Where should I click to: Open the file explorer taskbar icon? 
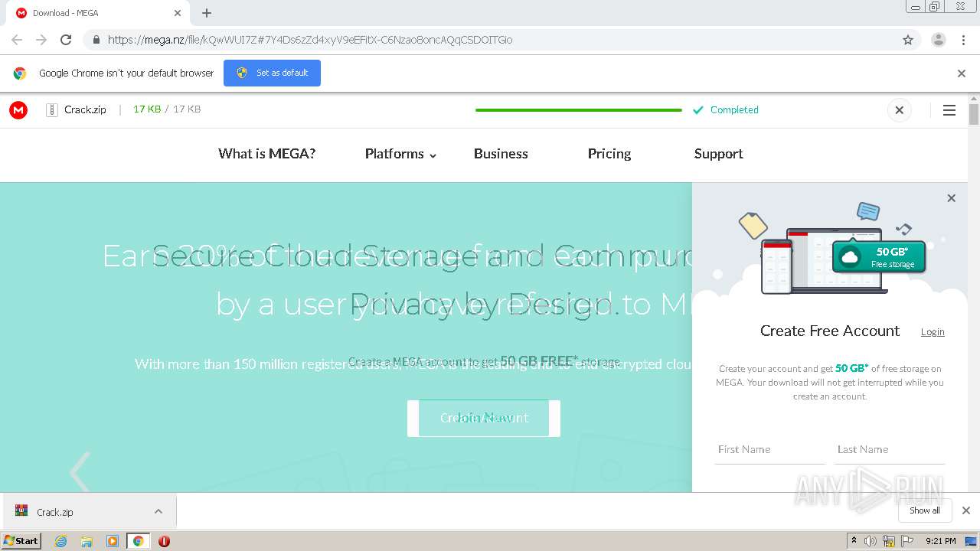87,541
